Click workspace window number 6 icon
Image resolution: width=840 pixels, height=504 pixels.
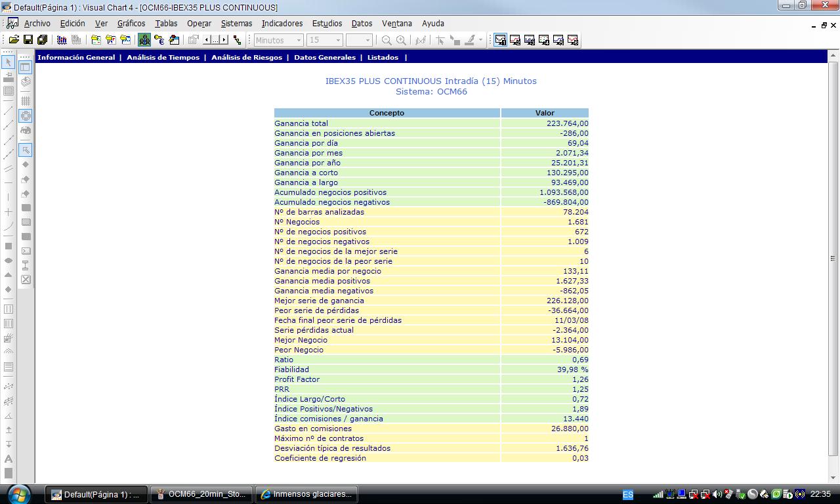point(572,40)
